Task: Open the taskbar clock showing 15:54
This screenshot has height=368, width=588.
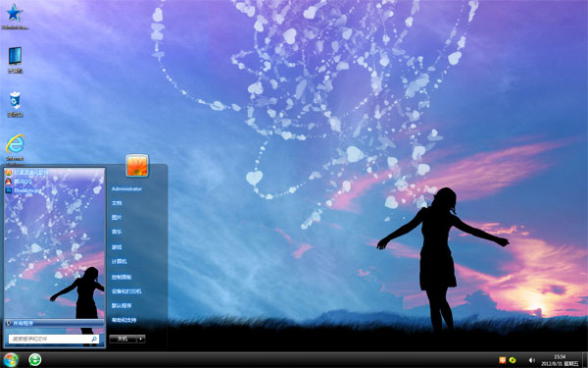Action: pos(560,360)
